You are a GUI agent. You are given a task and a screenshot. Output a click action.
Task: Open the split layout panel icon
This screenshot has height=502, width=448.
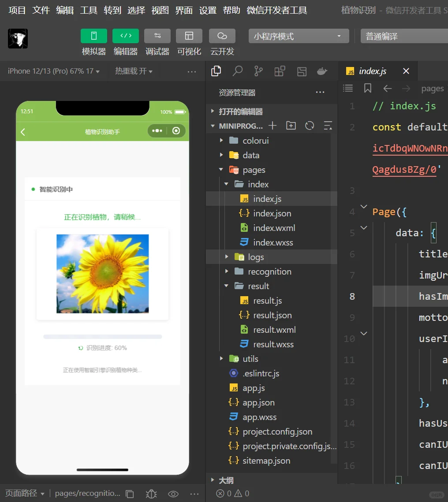click(302, 71)
